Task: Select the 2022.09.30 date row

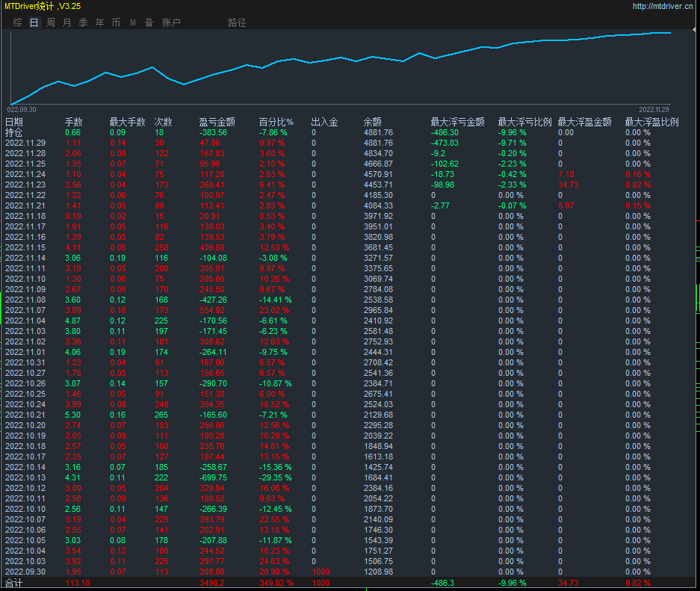Action: coord(25,572)
